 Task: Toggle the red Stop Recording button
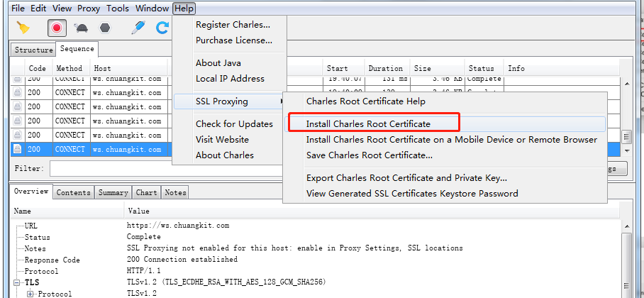pos(57,28)
